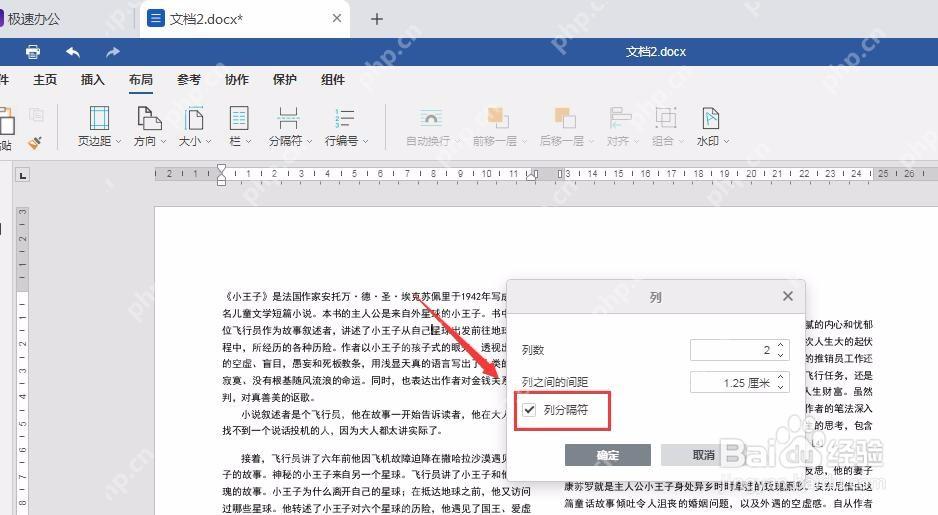Increase the 列之间的间距 value
Image resolution: width=938 pixels, height=515 pixels.
781,377
